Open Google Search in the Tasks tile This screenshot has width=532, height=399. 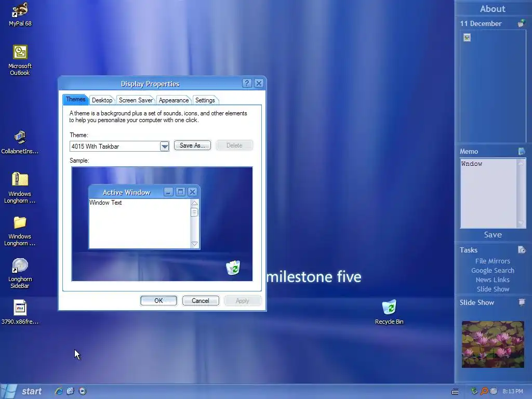point(493,270)
